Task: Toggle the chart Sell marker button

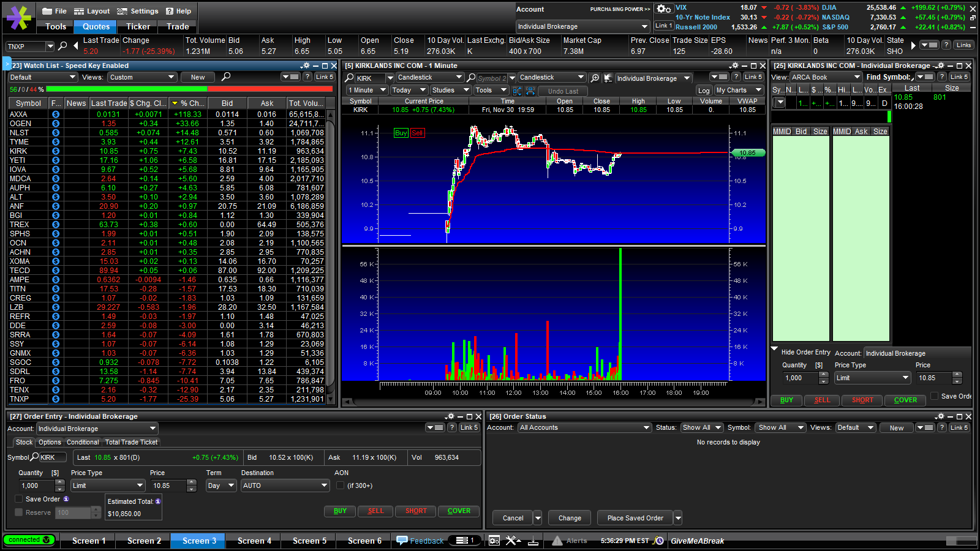Action: coord(417,133)
